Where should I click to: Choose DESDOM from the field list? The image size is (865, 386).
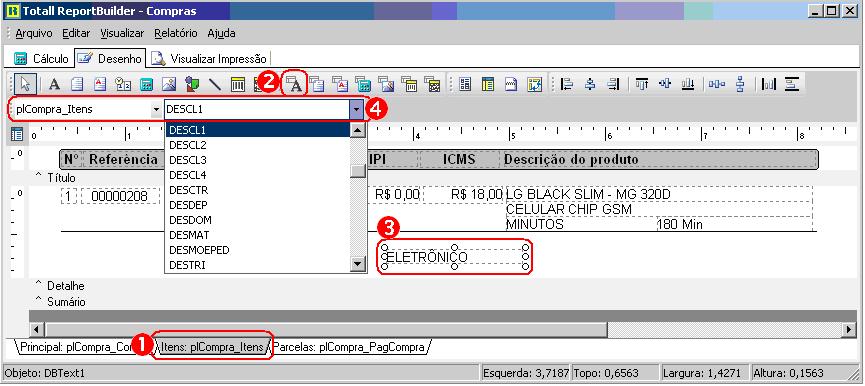coord(258,219)
